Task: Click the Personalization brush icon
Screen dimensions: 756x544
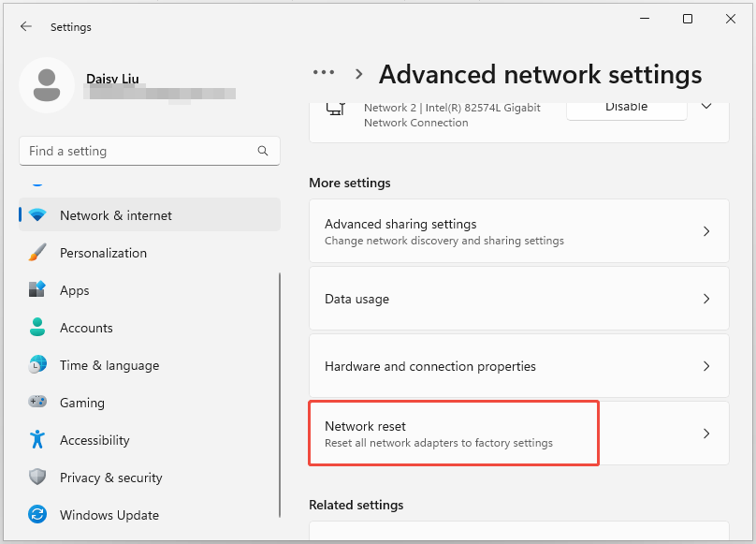Action: 38,253
